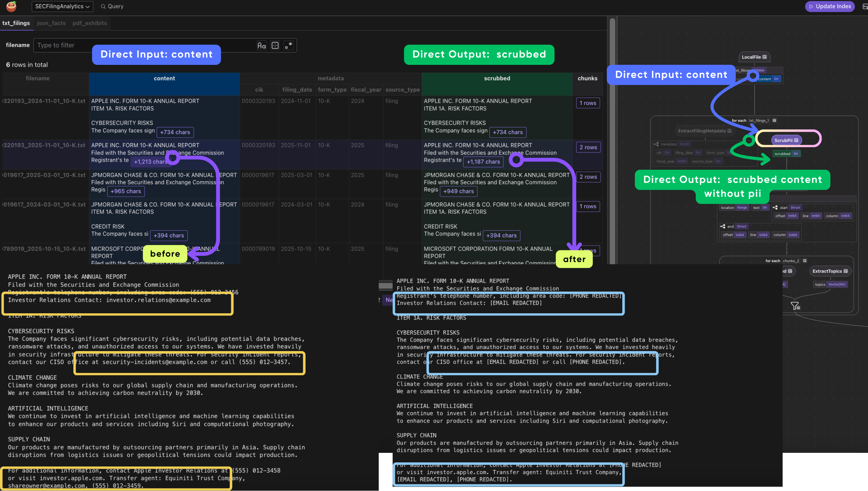Open the 2 rows chunks for JPMorgan filing
The width and height of the screenshot is (868, 491).
coord(588,177)
